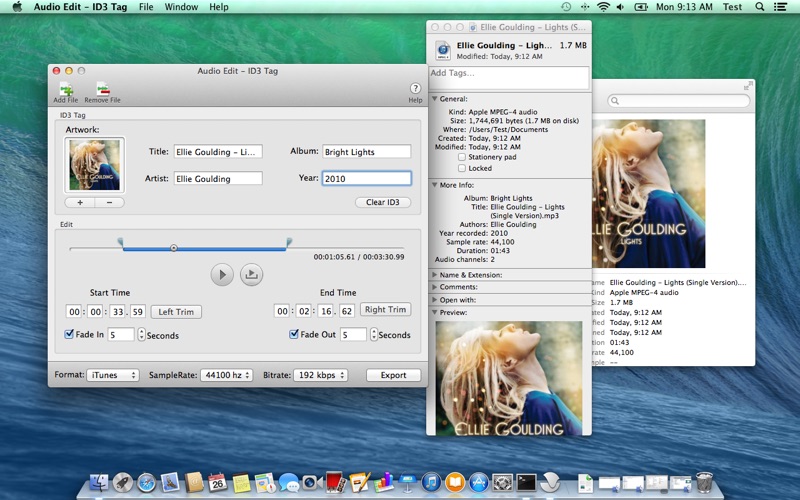800x500 pixels.
Task: Enable the Stationery pad checkbox
Action: click(x=462, y=157)
